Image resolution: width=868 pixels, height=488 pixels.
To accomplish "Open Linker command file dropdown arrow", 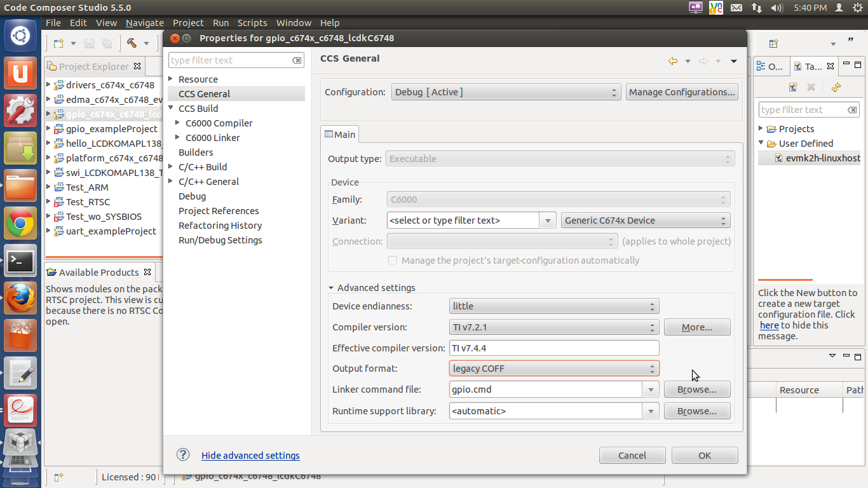I will [x=650, y=390].
